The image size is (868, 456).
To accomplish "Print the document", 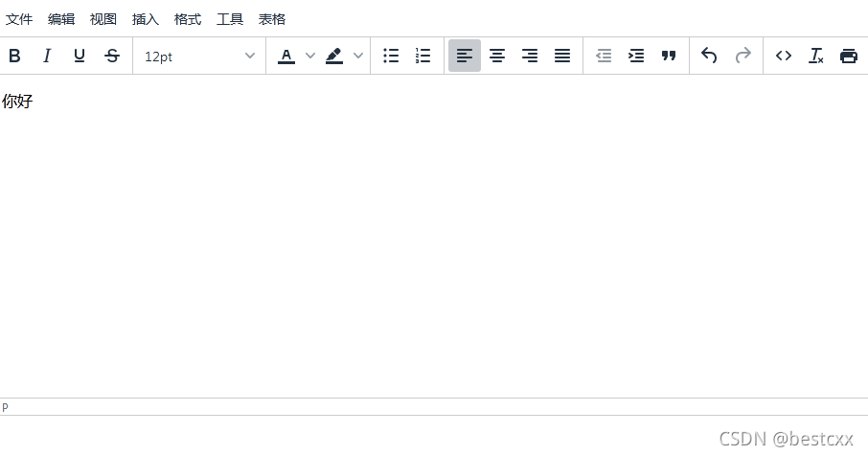I will 849,56.
